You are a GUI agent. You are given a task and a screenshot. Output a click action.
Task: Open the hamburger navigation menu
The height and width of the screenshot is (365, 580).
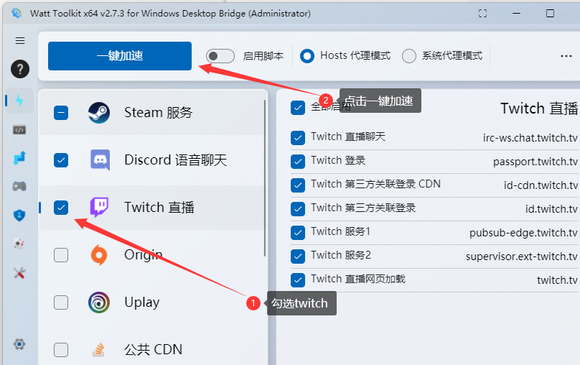20,40
